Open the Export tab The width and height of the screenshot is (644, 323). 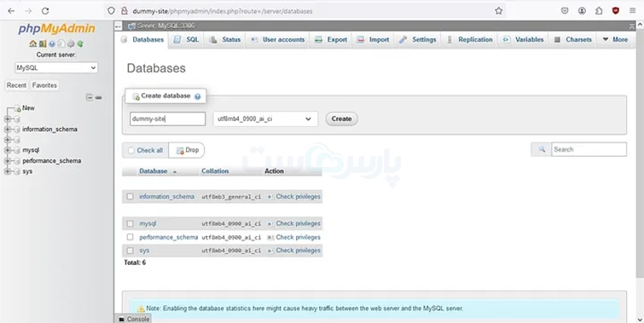[331, 40]
